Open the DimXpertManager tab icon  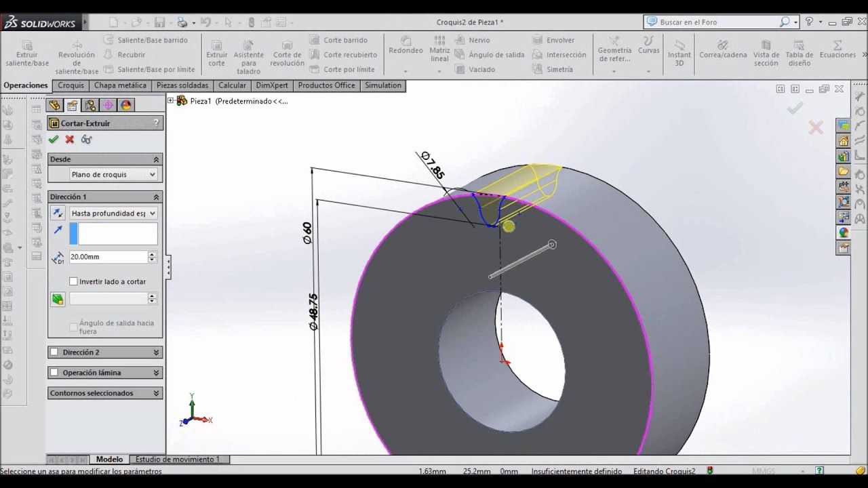[108, 105]
